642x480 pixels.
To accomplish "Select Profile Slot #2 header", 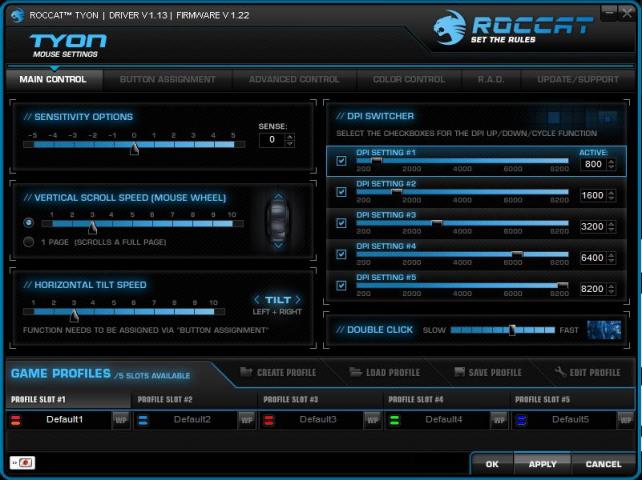I will (x=194, y=399).
